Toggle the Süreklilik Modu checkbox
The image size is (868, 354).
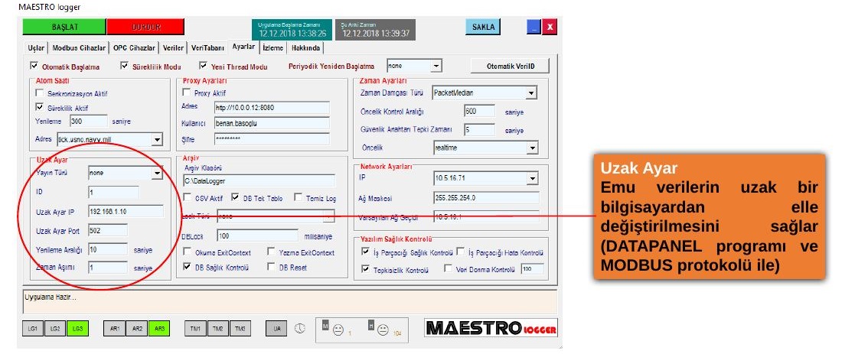(124, 65)
